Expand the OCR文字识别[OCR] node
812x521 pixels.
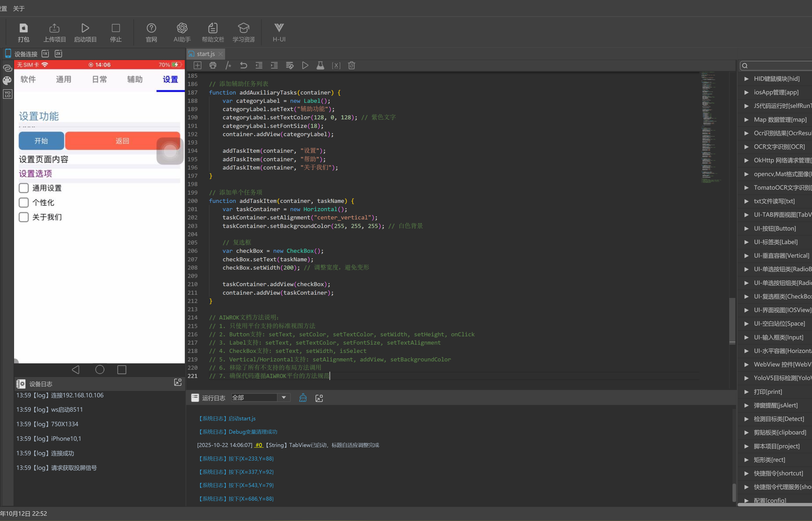[746, 147]
